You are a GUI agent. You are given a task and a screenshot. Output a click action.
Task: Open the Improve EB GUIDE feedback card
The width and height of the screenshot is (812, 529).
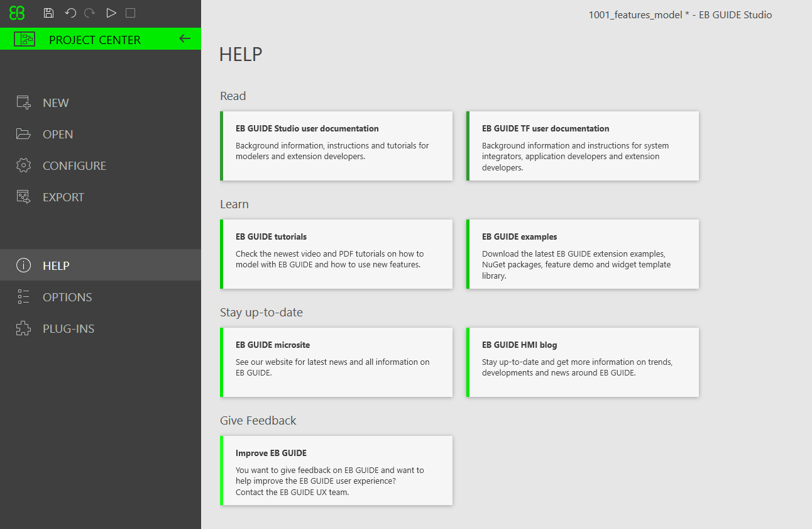[336, 471]
